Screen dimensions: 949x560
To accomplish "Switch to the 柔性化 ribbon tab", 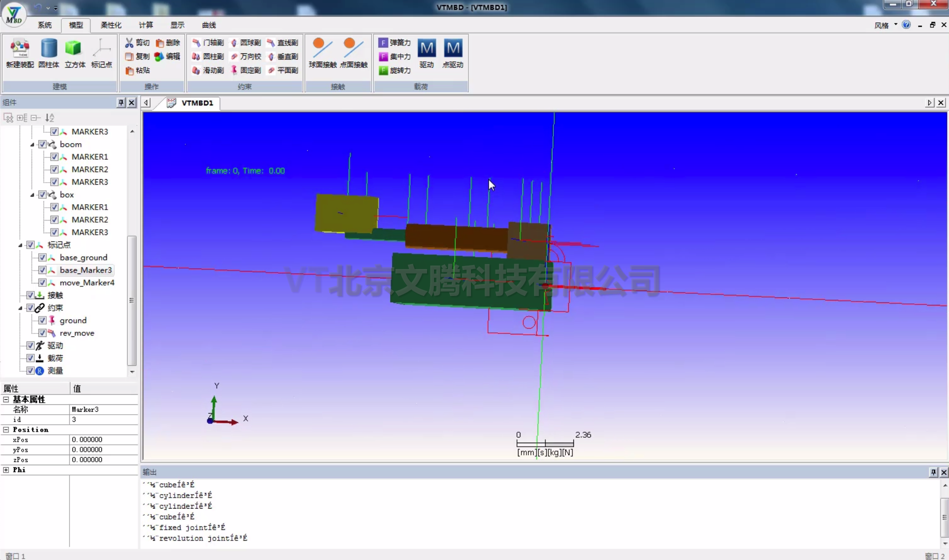I will pyautogui.click(x=111, y=25).
